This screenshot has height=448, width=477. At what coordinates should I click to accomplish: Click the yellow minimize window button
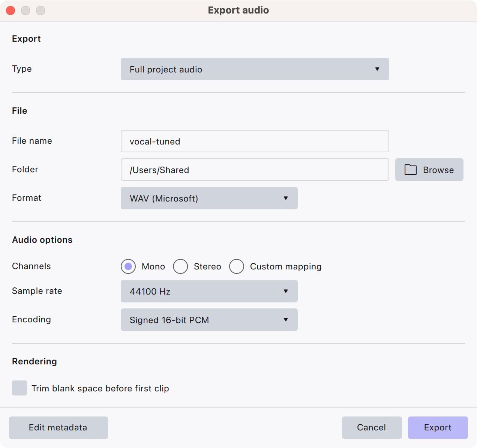tap(25, 11)
